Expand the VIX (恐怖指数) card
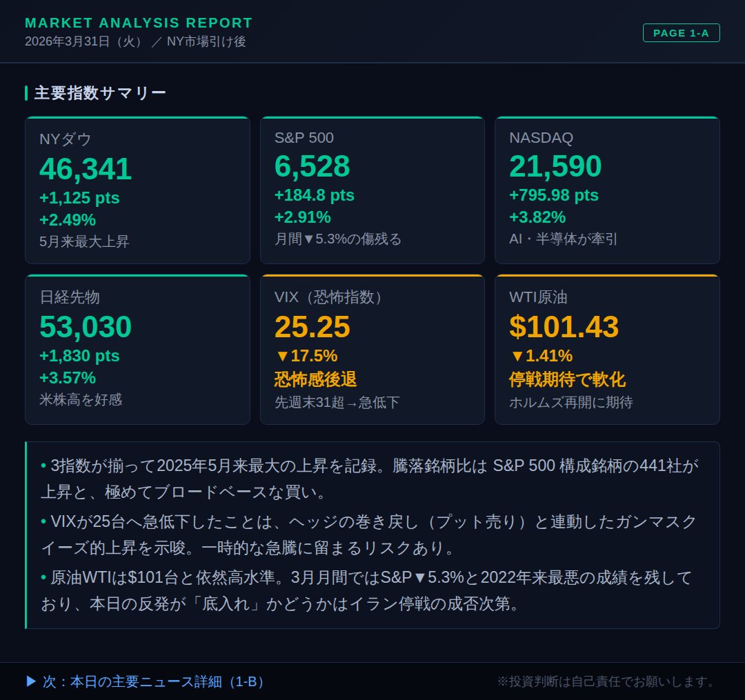Viewport: 745px width, 700px height. click(x=372, y=348)
